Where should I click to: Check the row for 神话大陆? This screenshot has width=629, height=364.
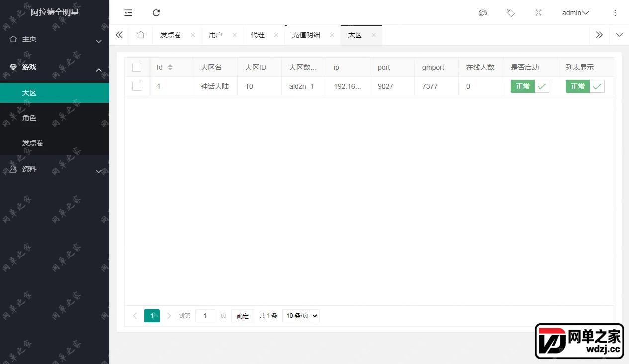pyautogui.click(x=137, y=86)
